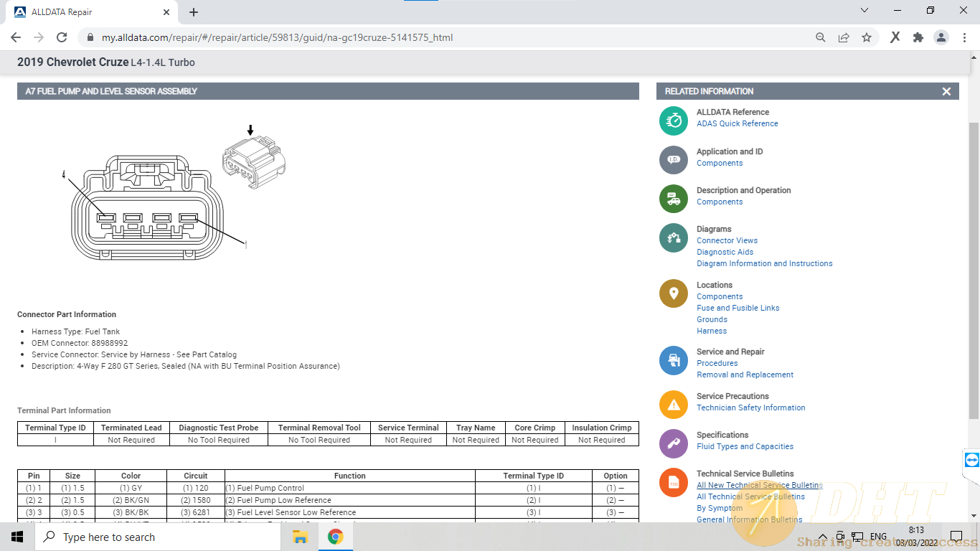The width and height of the screenshot is (980, 551).
Task: Show hidden system tray icons
Action: (x=822, y=537)
